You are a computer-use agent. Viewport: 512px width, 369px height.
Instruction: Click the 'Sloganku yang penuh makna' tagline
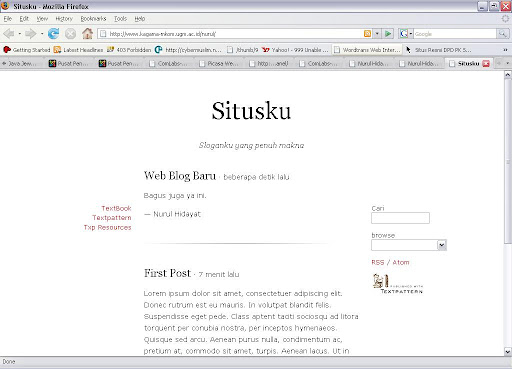click(251, 145)
